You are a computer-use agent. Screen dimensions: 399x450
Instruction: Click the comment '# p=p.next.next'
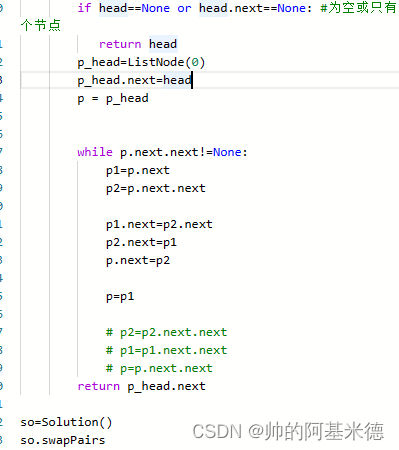pos(159,368)
